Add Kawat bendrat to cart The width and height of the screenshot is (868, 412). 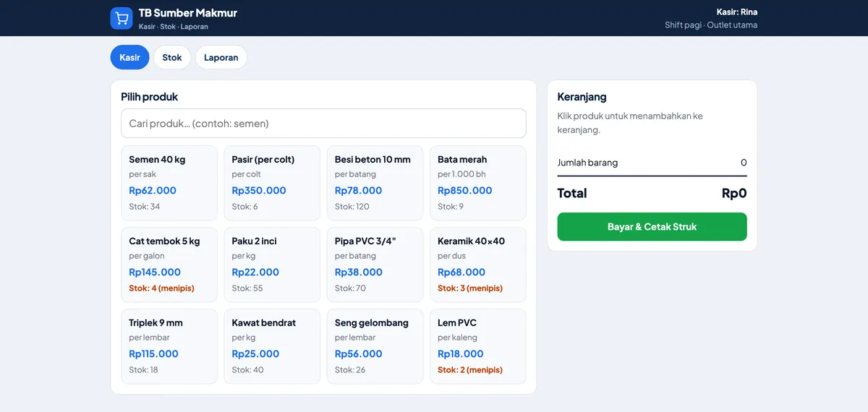[x=272, y=346]
